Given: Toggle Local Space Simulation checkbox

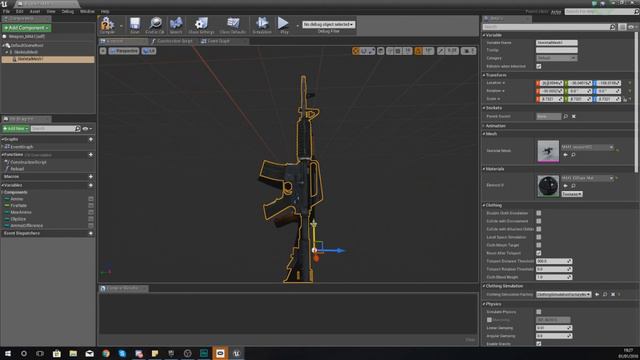Looking at the screenshot, I should point(539,237).
